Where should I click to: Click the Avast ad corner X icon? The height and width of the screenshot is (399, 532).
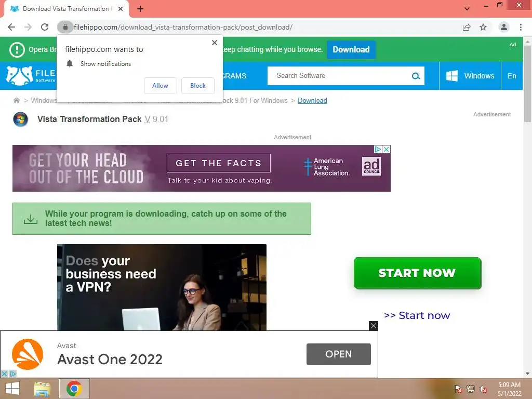(x=4, y=374)
